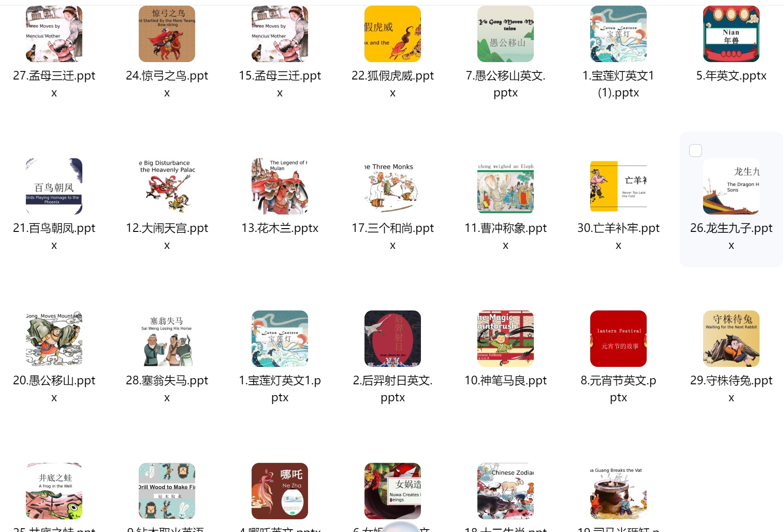
Task: Open Ne Zha 哪吒 presentation thumbnail
Action: [x=280, y=491]
